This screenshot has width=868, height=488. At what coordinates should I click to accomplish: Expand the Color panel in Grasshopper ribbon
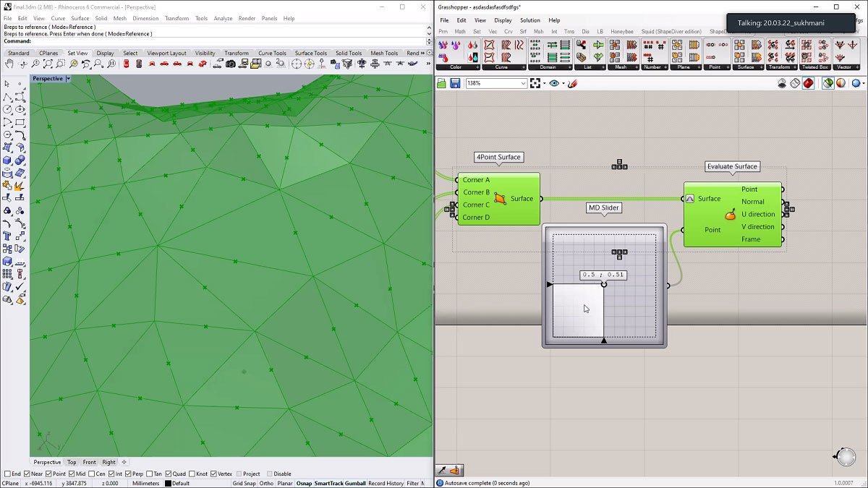(x=476, y=67)
